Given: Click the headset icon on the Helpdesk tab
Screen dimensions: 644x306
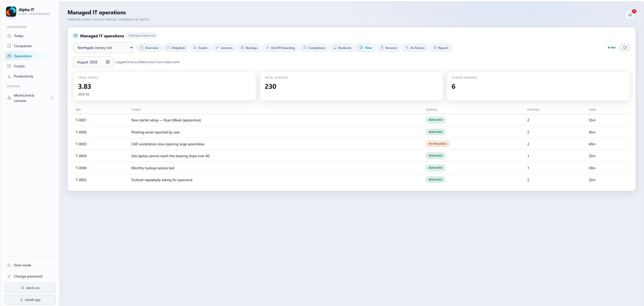Looking at the screenshot, I should click(168, 48).
